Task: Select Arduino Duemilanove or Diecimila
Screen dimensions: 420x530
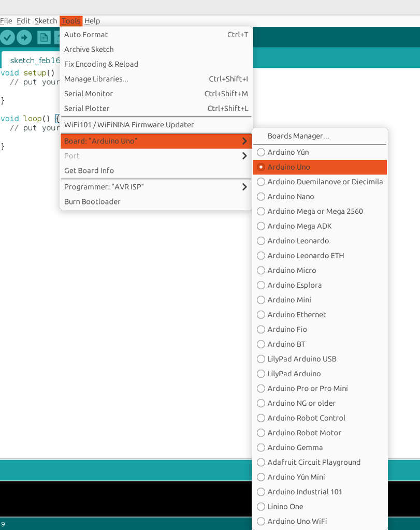Action: (320, 182)
